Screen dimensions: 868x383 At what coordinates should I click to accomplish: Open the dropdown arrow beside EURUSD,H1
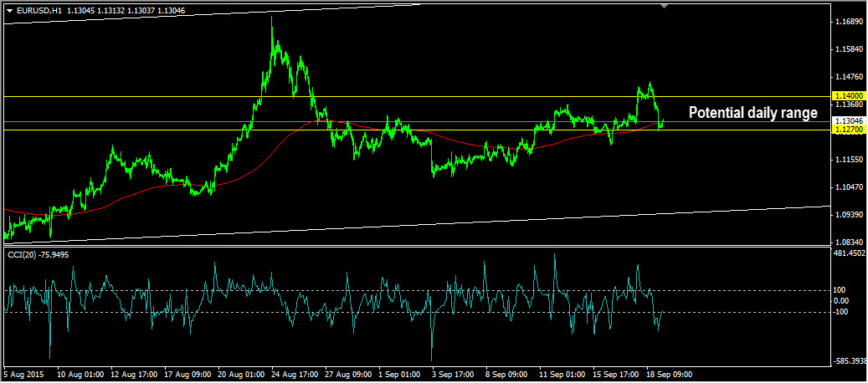point(9,10)
